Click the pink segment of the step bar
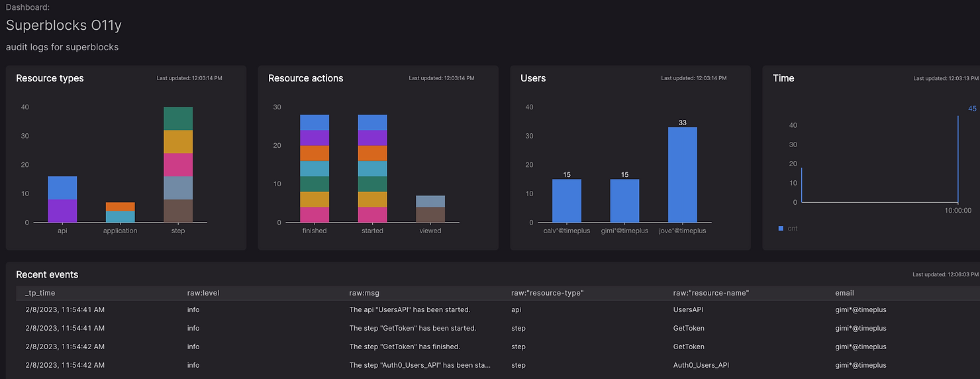The width and height of the screenshot is (980, 379). pos(178,165)
